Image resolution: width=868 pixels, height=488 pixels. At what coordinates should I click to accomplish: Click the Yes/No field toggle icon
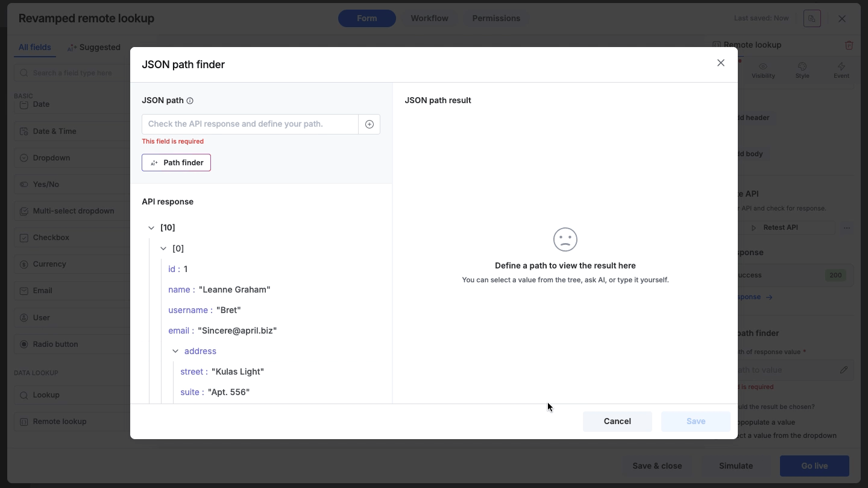click(24, 185)
